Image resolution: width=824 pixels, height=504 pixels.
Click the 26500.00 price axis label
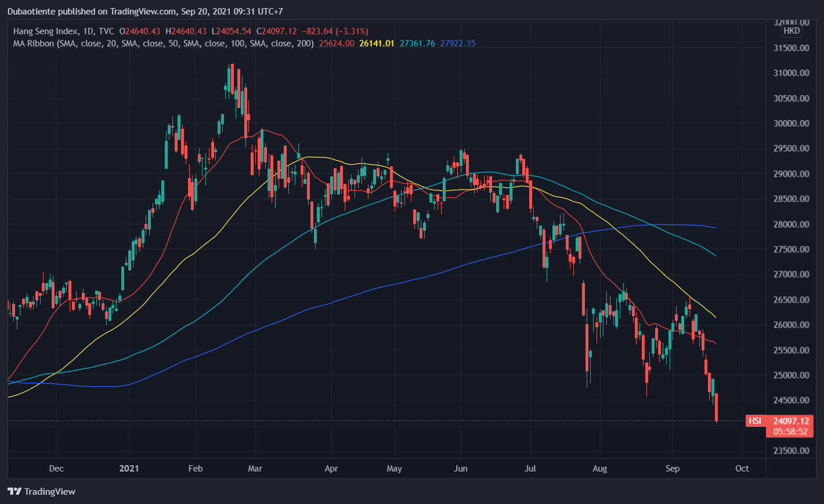click(x=791, y=300)
